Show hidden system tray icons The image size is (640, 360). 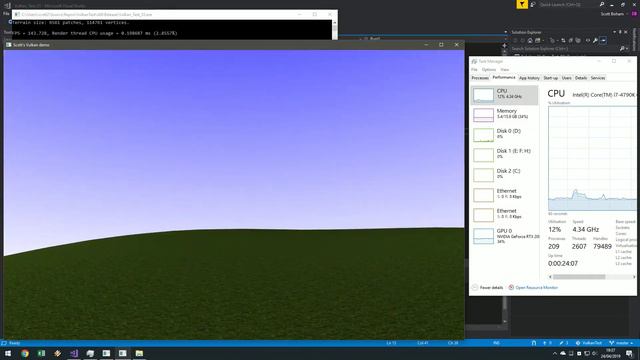[555, 353]
